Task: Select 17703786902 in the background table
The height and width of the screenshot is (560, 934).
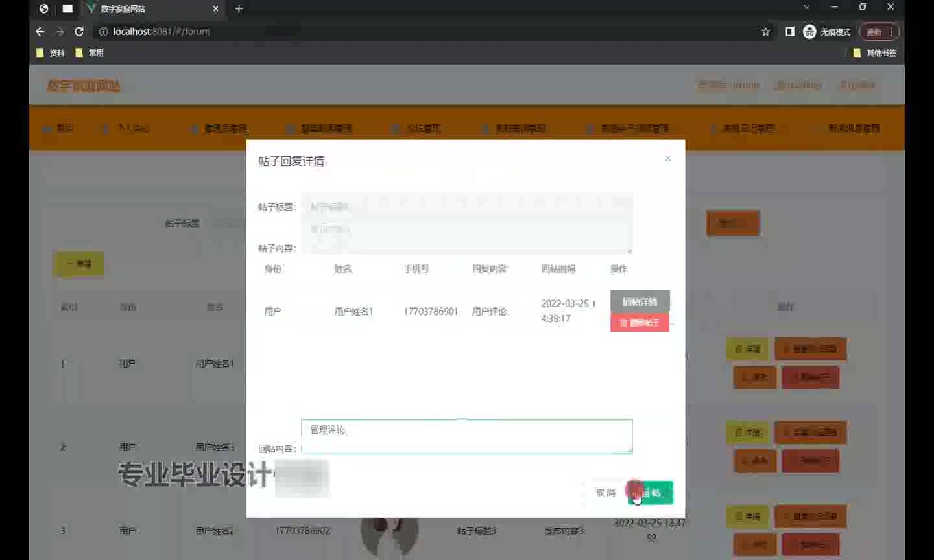Action: coord(302,531)
